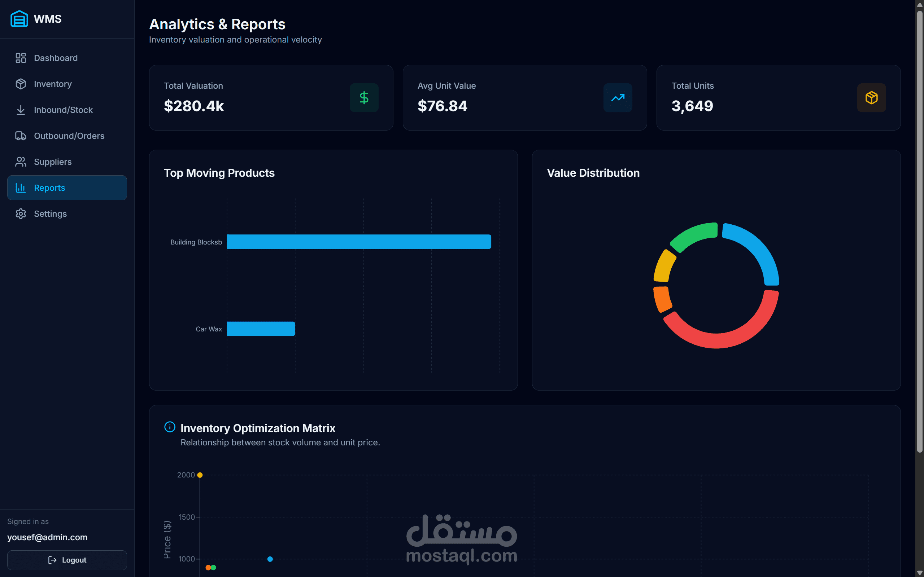Click the WMS warehouse logo icon
924x577 pixels.
pyautogui.click(x=19, y=19)
